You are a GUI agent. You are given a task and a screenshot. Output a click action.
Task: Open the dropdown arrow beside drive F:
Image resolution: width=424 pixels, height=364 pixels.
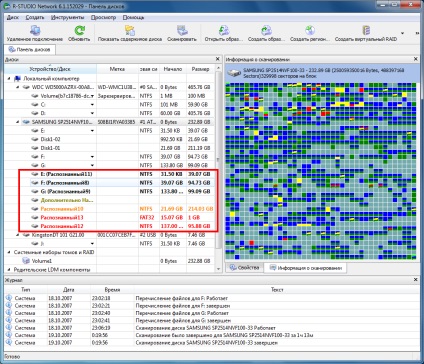tap(92, 157)
